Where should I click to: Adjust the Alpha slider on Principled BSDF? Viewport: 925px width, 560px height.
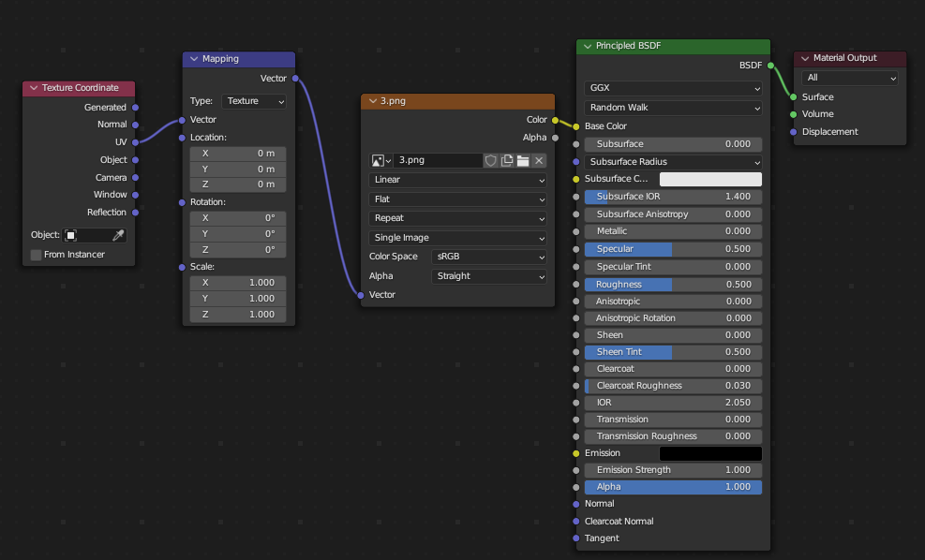click(x=673, y=487)
